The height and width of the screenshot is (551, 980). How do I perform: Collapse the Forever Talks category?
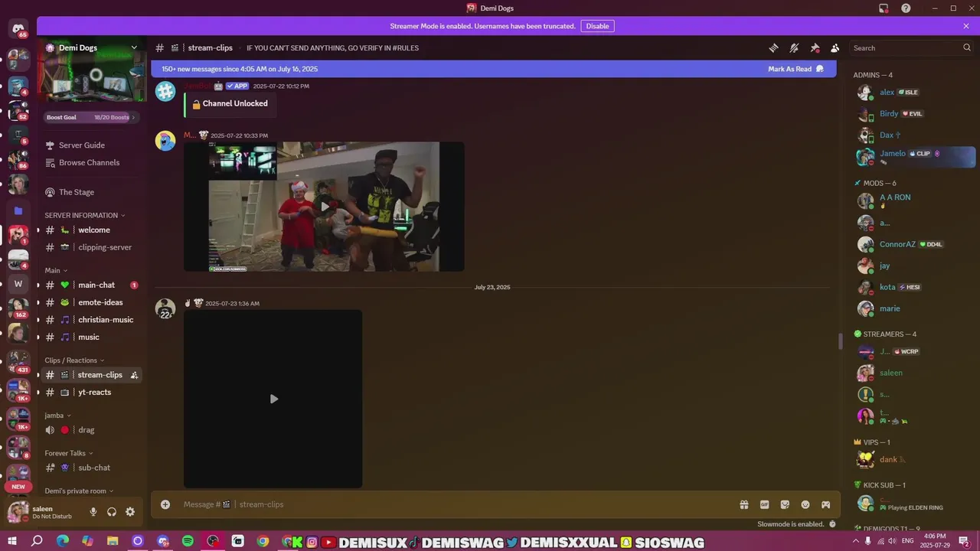[x=69, y=453]
